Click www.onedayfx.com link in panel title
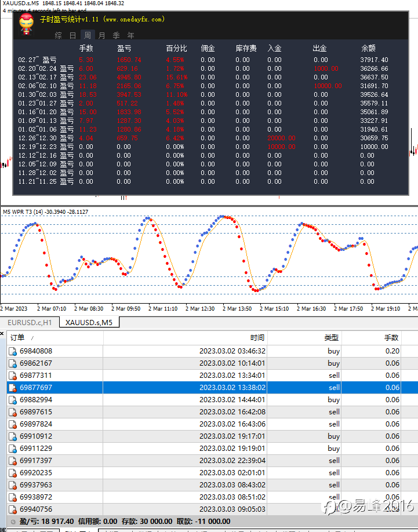This screenshot has height=532, width=418. pyautogui.click(x=134, y=19)
